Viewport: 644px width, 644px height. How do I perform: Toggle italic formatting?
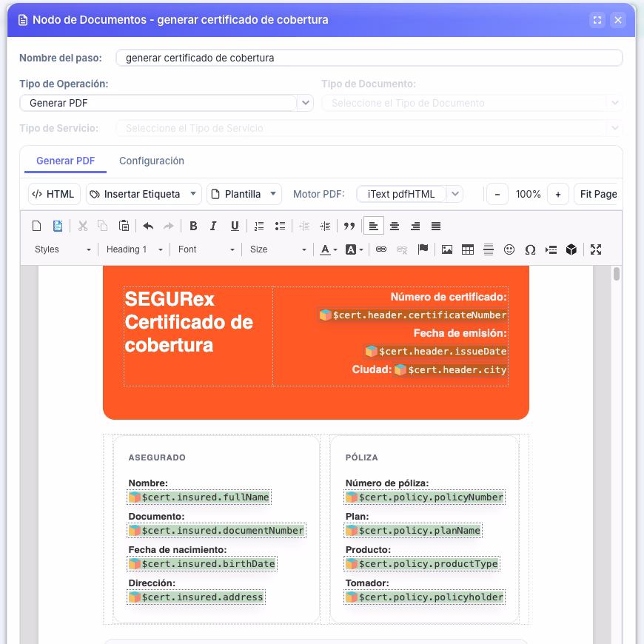(213, 226)
